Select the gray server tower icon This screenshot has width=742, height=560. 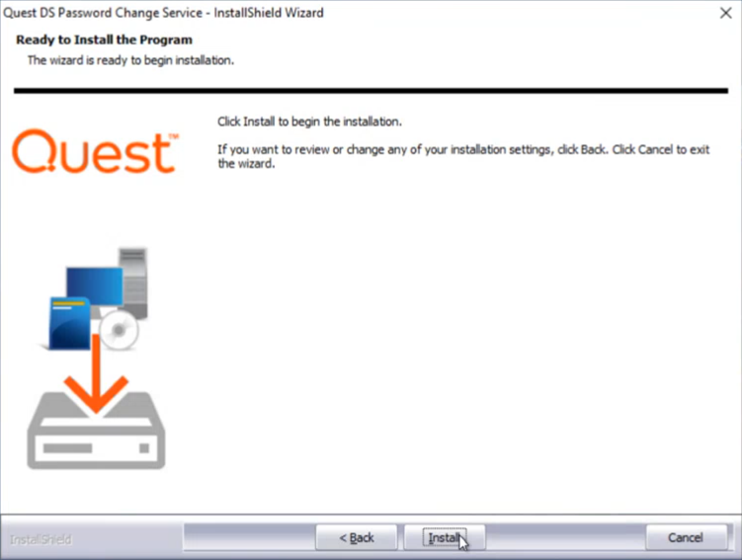pos(134,282)
